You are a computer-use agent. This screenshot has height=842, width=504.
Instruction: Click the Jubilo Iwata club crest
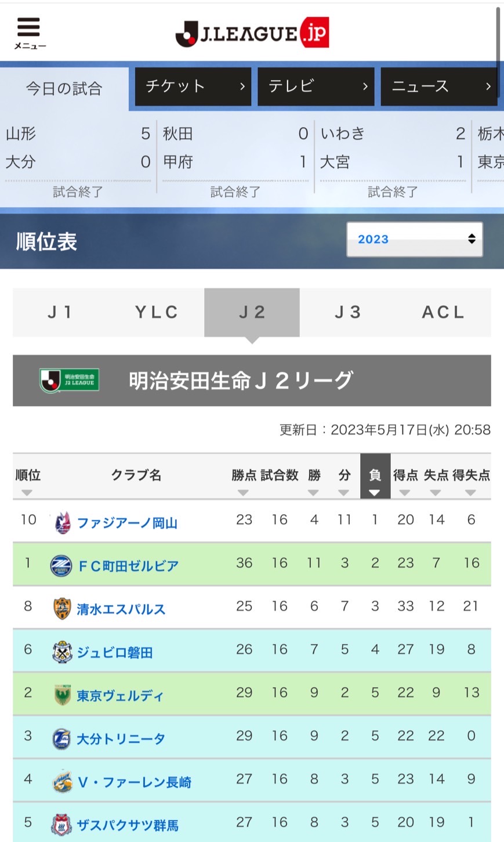[62, 652]
